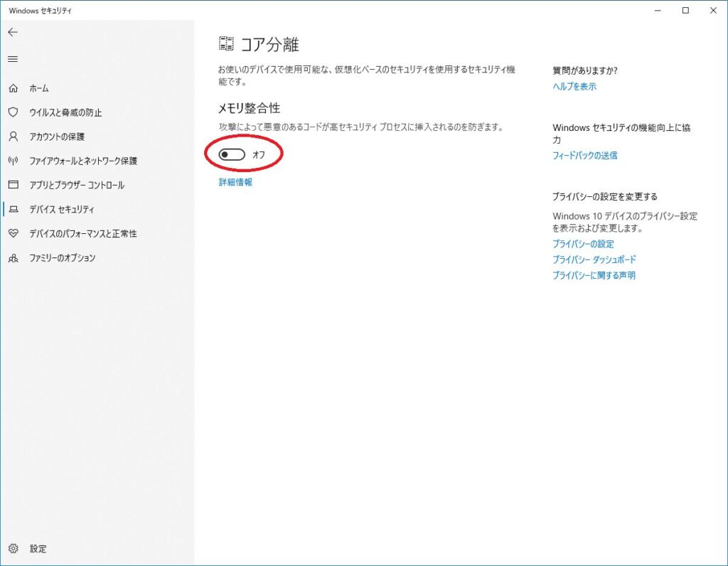Click the settings gear icon

click(14, 548)
